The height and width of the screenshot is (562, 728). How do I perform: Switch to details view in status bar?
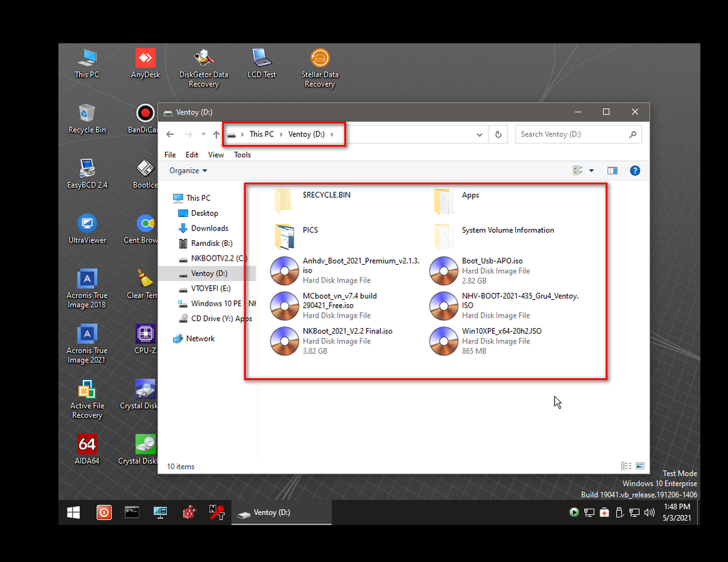pyautogui.click(x=626, y=465)
